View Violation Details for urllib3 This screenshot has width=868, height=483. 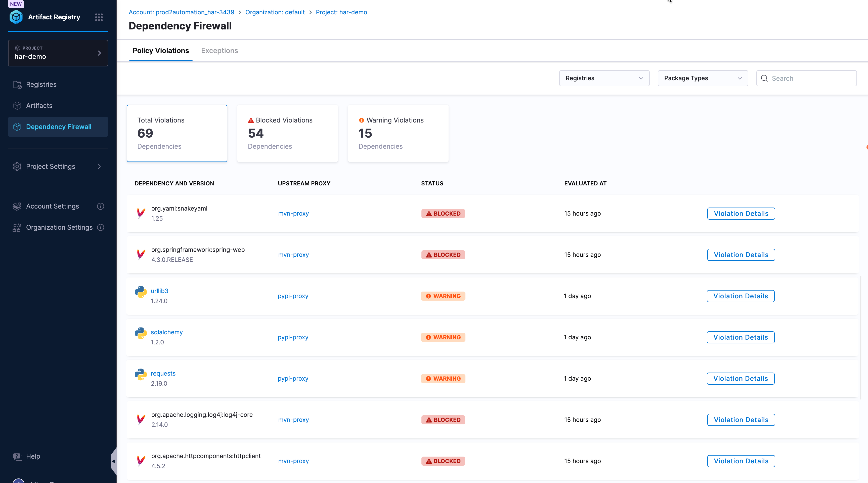click(x=741, y=296)
